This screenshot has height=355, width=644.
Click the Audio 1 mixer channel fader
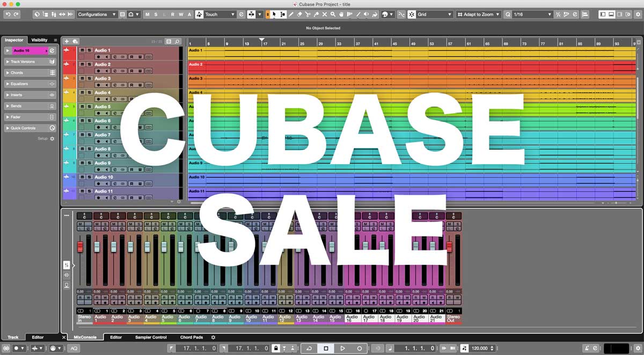pos(97,247)
